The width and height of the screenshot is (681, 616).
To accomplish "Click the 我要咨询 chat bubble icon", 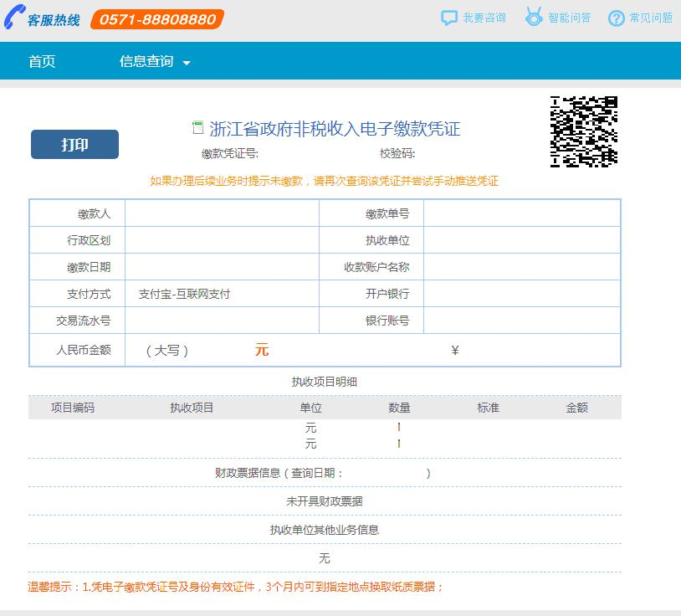I will click(x=449, y=18).
